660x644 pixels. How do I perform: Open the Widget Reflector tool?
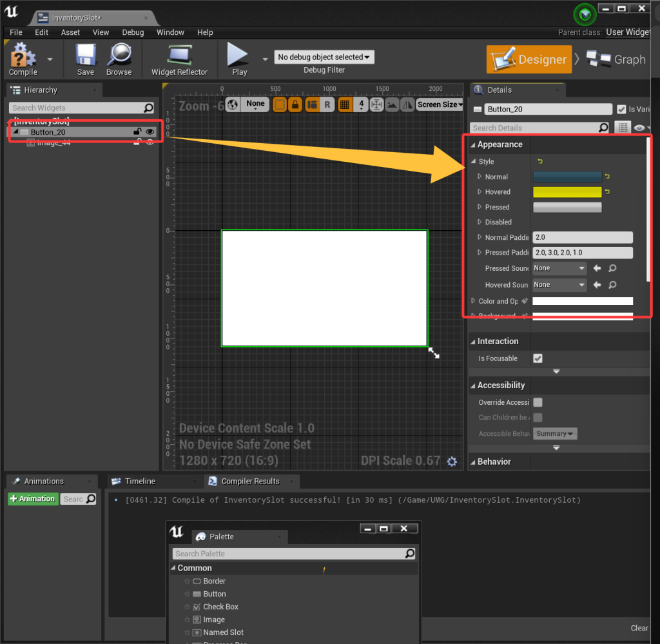pos(179,59)
